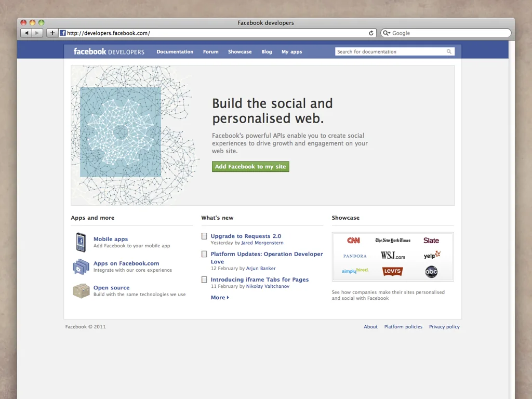Click author link Nikolay Valtchanov

point(268,286)
